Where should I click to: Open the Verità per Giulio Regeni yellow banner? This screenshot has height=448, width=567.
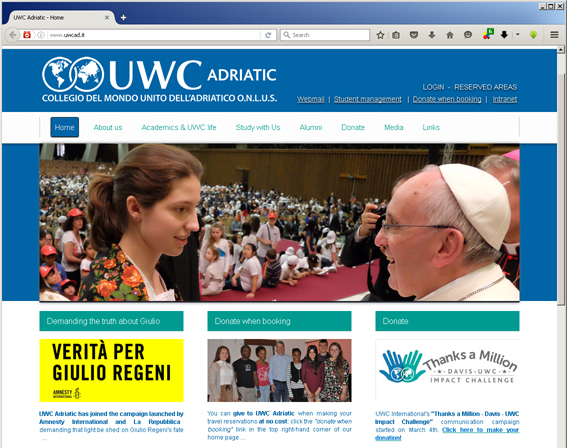point(111,370)
